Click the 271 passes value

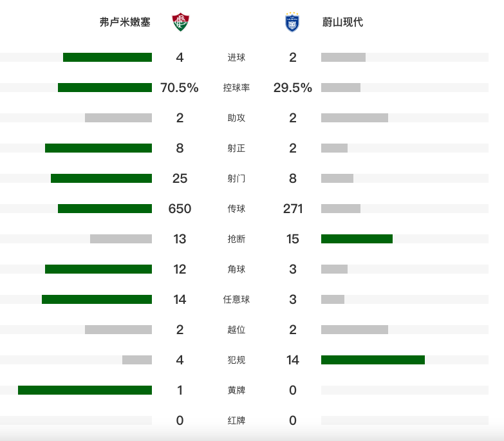pos(292,209)
